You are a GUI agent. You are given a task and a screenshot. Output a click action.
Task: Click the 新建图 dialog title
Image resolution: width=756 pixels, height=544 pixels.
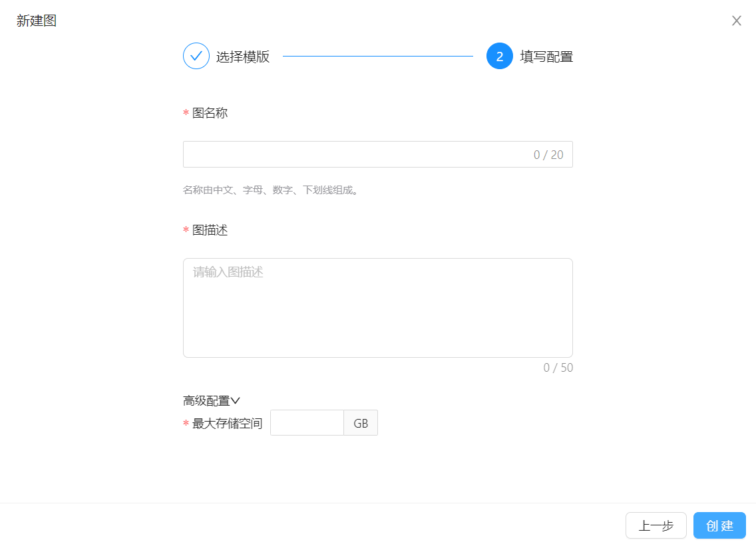[x=37, y=21]
